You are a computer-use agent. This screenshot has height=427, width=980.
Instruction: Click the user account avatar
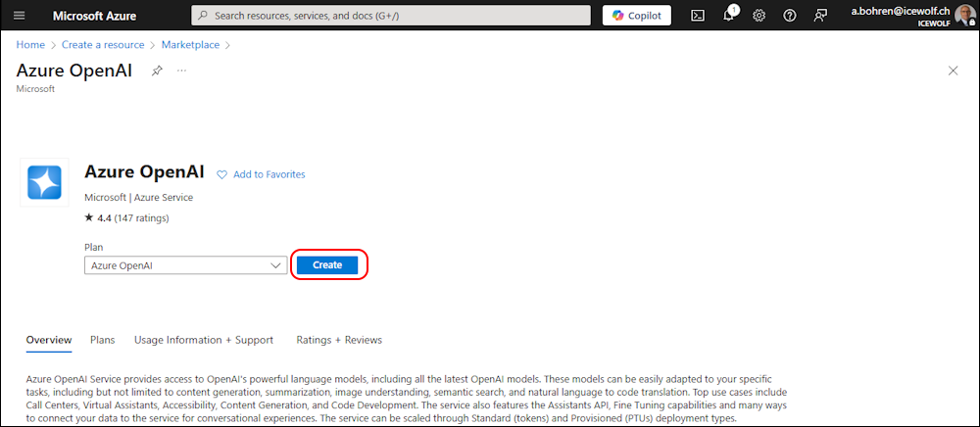(965, 15)
